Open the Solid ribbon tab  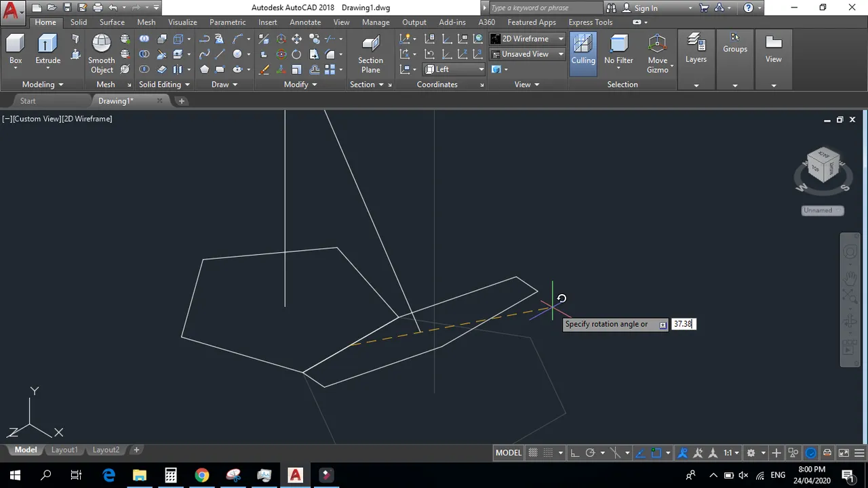[x=79, y=22]
